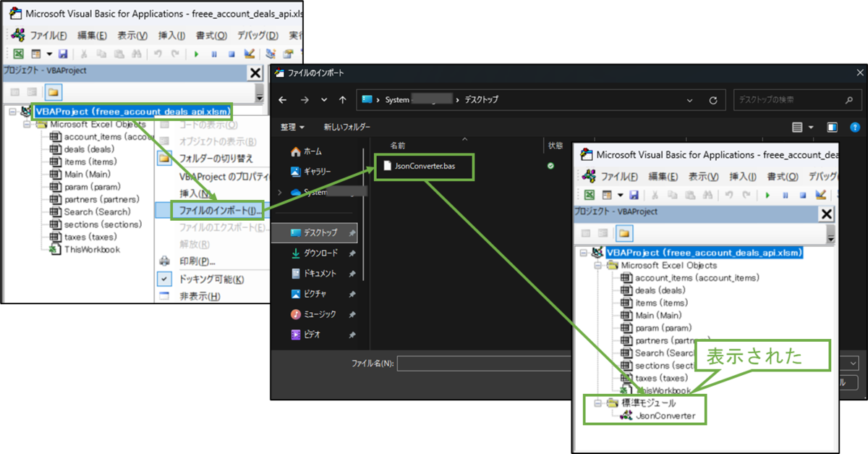Click Forward arrow in file import dialog
The width and height of the screenshot is (868, 454).
point(304,100)
